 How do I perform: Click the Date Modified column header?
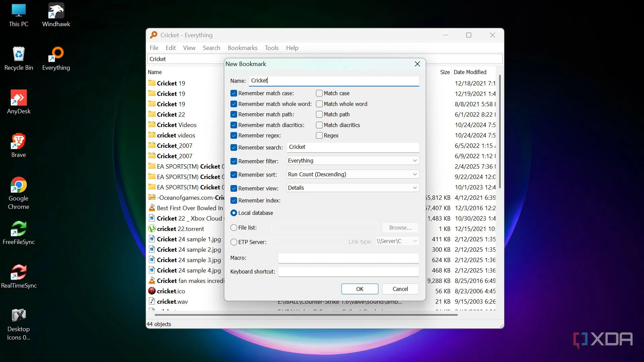pyautogui.click(x=470, y=72)
